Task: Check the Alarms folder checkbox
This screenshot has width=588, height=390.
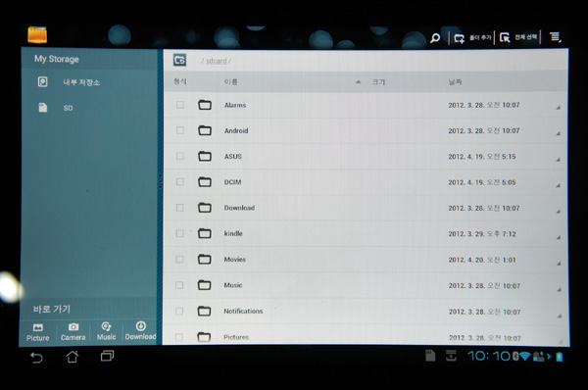Action: pos(180,105)
